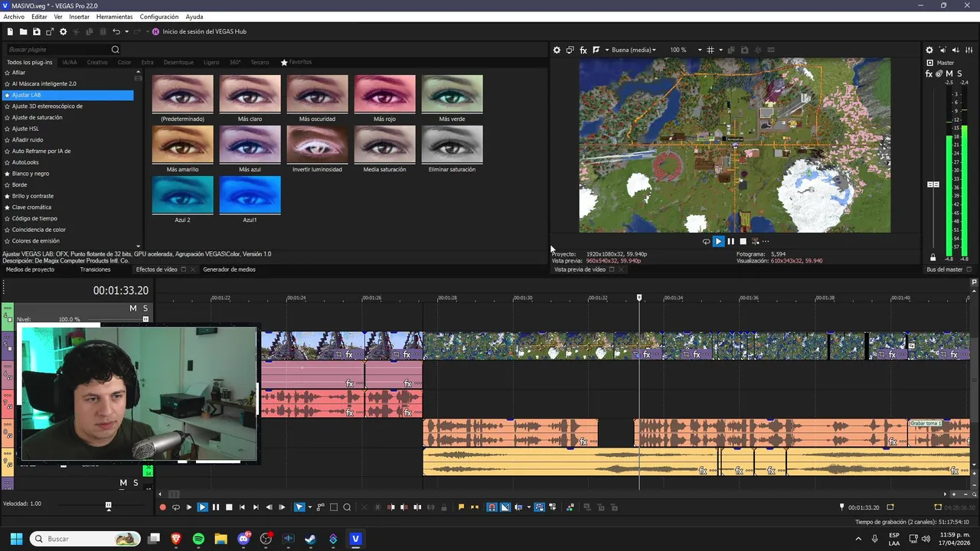Open Master bus FX button
The image size is (980, 551).
[x=929, y=73]
